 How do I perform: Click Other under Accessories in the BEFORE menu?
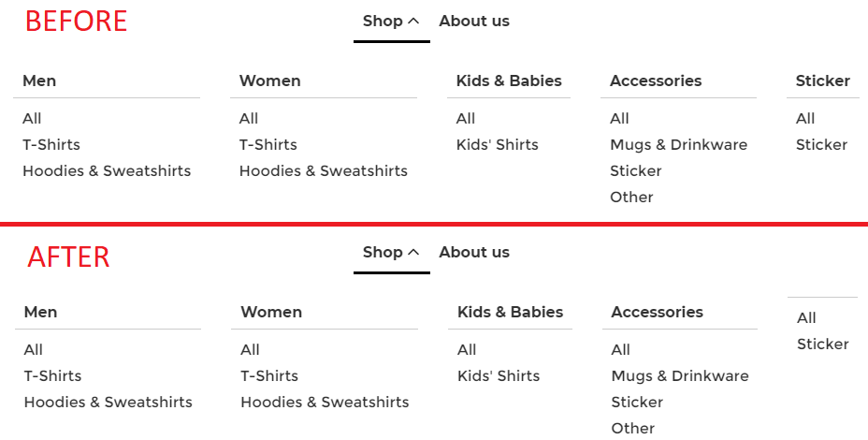pyautogui.click(x=632, y=198)
